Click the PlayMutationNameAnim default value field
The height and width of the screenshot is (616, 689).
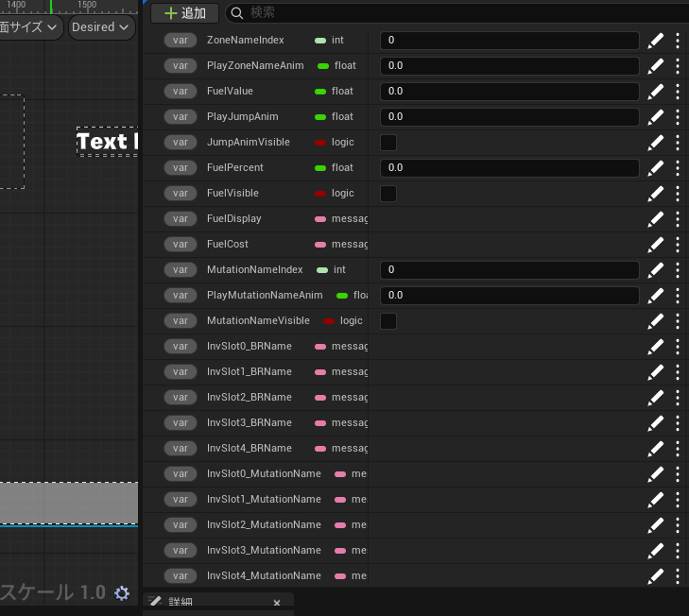pyautogui.click(x=509, y=296)
